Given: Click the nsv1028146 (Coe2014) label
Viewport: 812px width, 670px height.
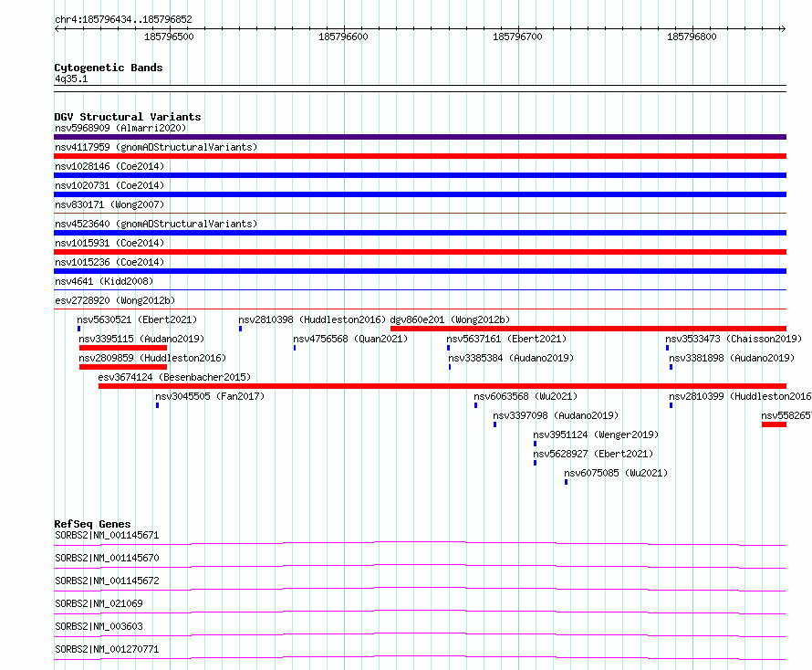Looking at the screenshot, I should pos(109,166).
